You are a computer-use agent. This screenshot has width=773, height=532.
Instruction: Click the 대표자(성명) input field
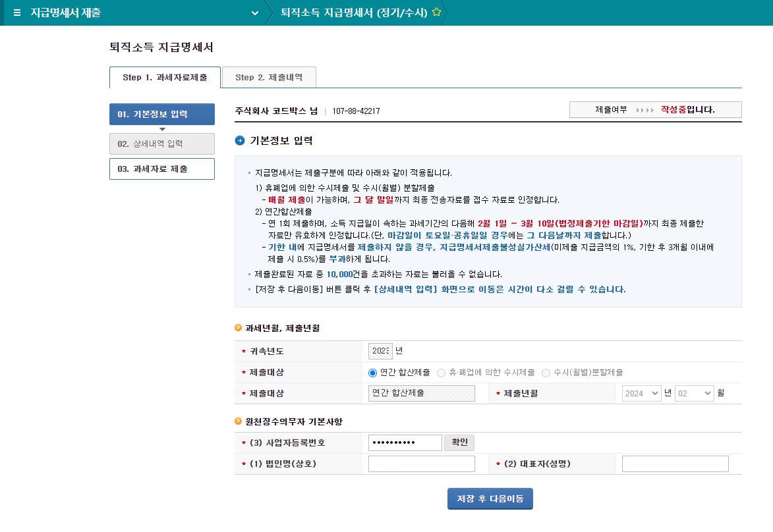[x=675, y=464]
